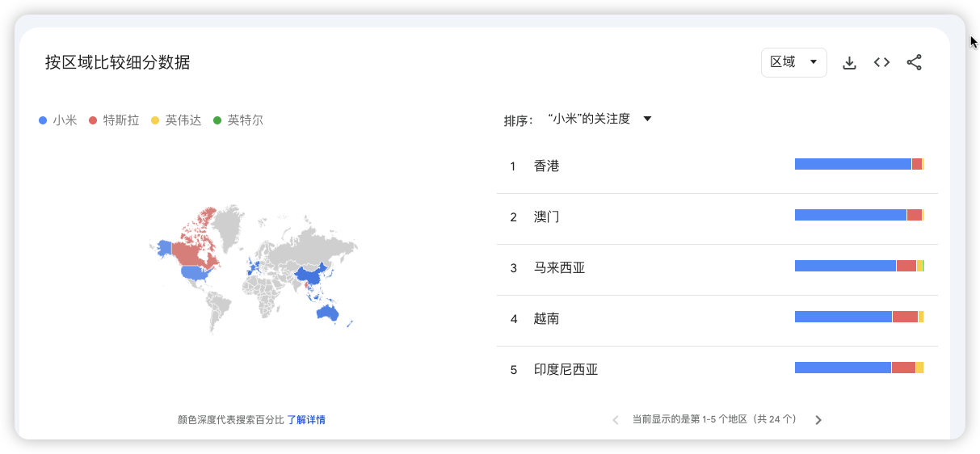
Task: Click the 英伟达 legend label
Action: [183, 120]
